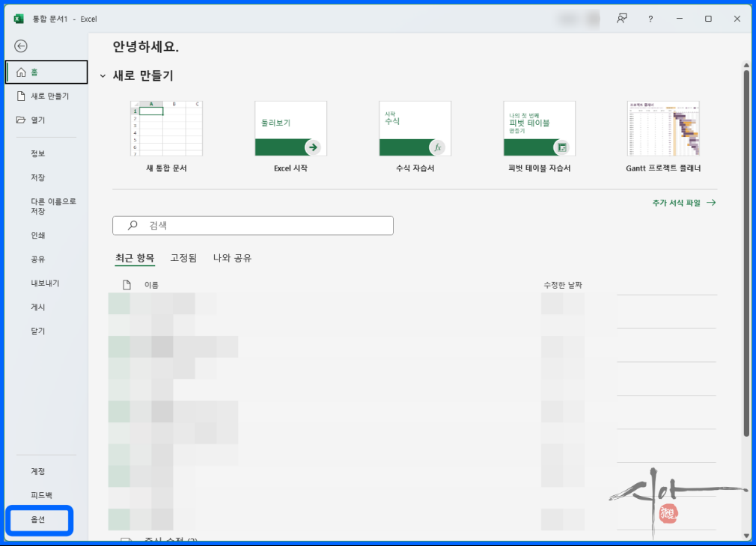This screenshot has width=756, height=546.
Task: Switch to the 나와 공유 tab
Action: 232,258
